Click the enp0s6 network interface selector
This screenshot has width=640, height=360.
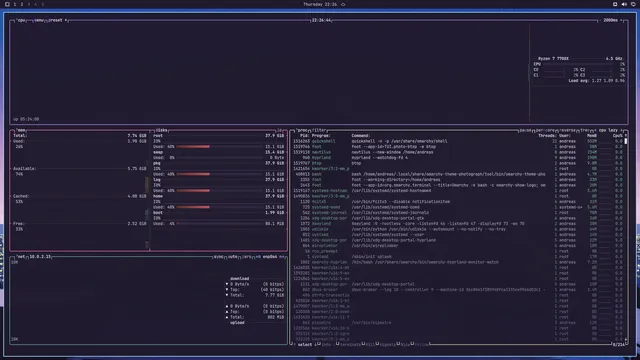click(270, 257)
